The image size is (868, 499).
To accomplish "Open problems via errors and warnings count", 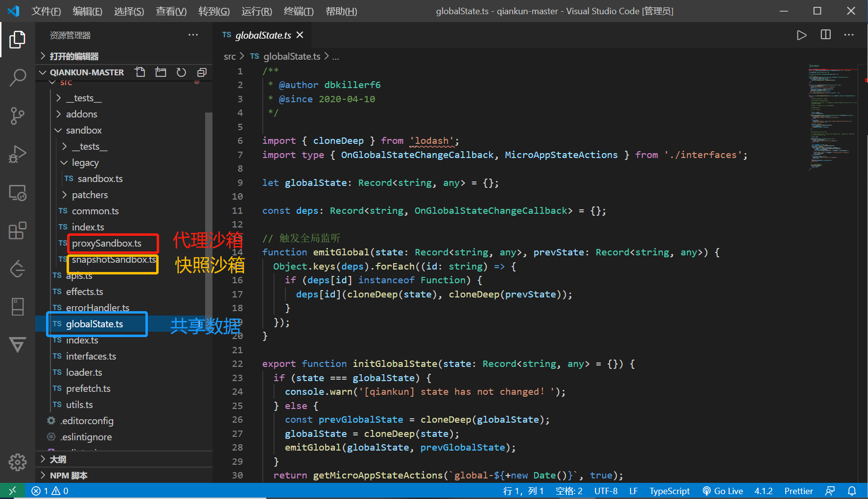I will coord(50,491).
